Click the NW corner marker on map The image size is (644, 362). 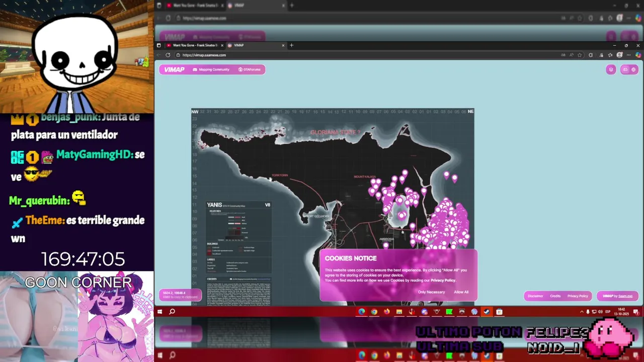pyautogui.click(x=195, y=112)
